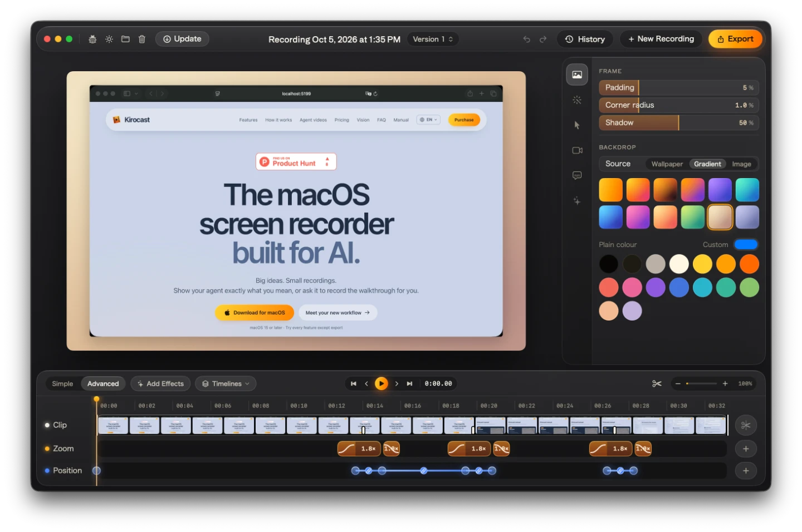
Task: Click the Add Effects button
Action: [x=160, y=383]
